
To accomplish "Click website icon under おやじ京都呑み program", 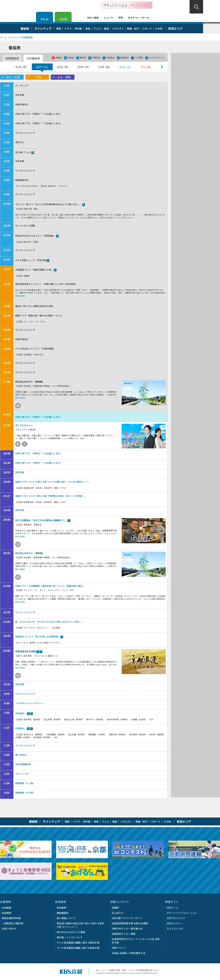I will click(x=18, y=544).
